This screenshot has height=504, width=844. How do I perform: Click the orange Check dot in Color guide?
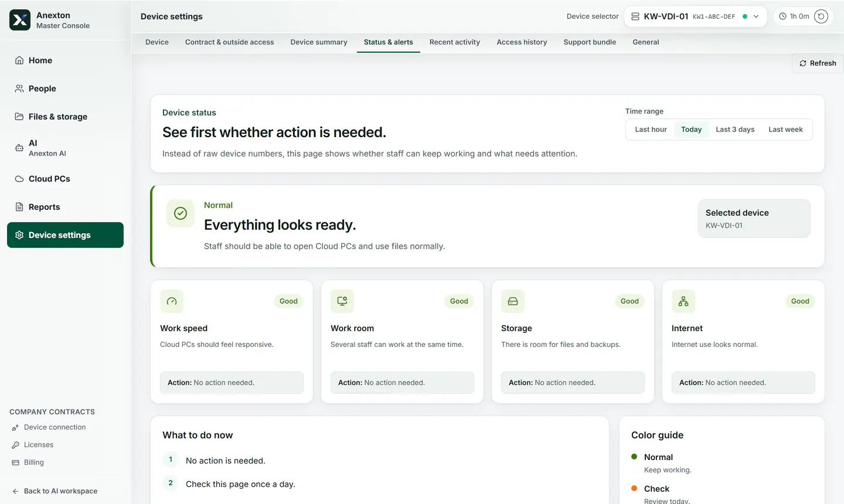[x=634, y=488]
